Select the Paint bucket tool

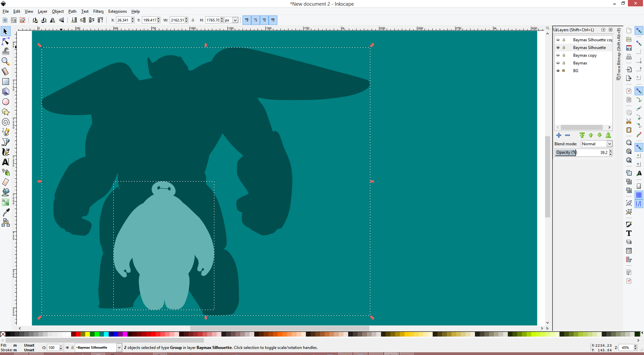coord(5,192)
